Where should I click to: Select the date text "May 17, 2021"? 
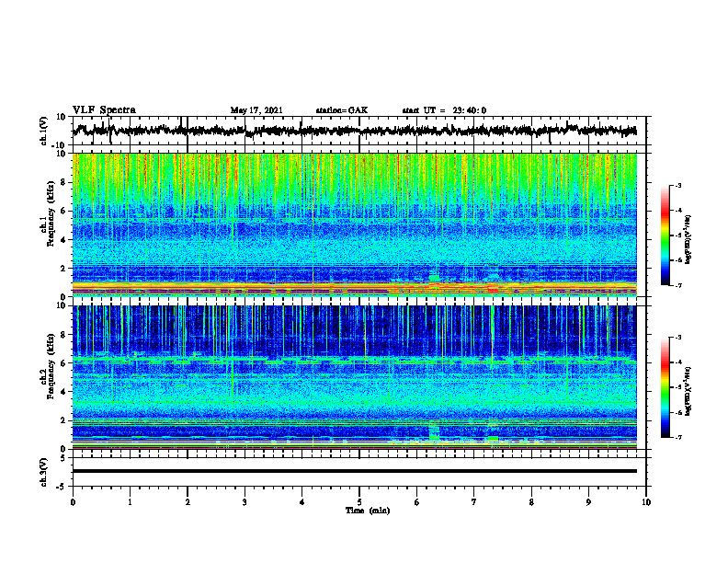[x=256, y=110]
